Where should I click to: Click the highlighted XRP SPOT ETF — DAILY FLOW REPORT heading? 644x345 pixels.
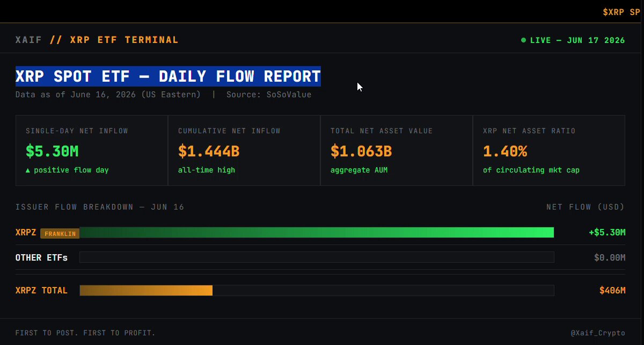pyautogui.click(x=168, y=76)
